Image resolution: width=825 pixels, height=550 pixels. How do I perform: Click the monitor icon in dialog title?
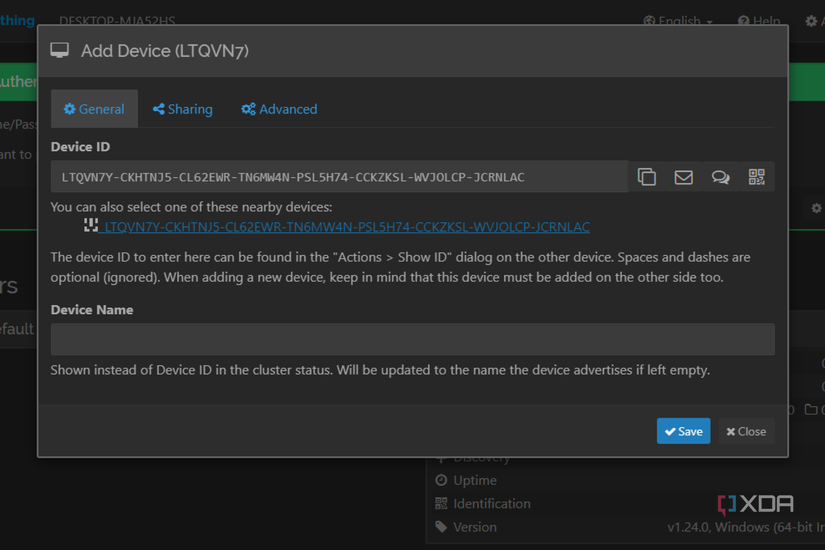(x=60, y=51)
